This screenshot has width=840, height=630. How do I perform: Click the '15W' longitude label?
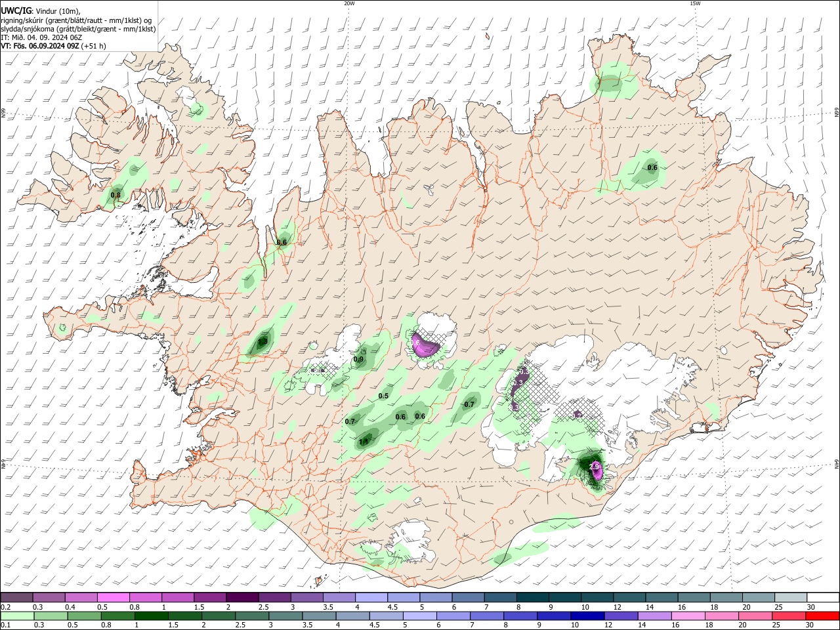coord(695,3)
